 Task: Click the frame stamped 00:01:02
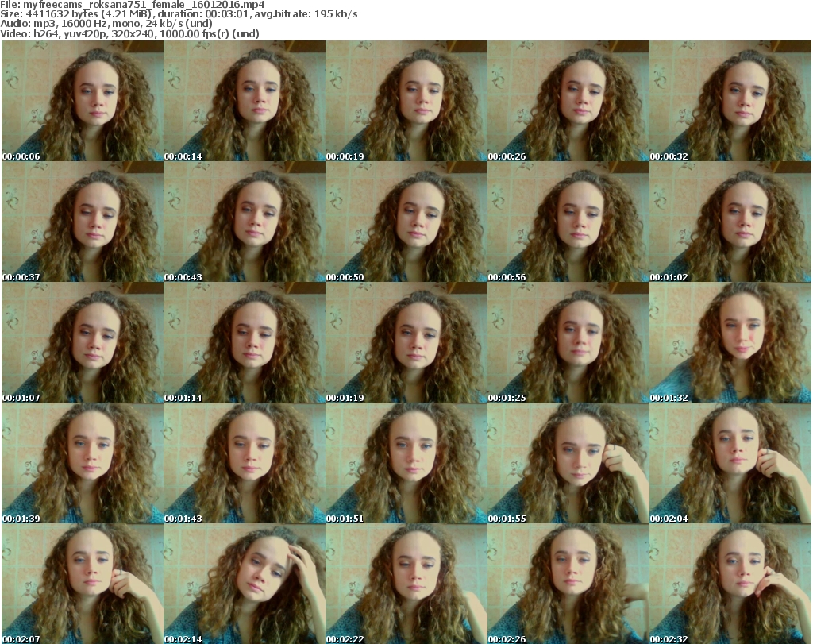pos(730,222)
